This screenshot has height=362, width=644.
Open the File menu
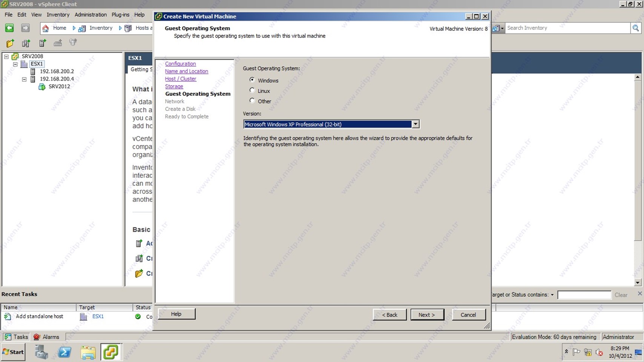click(x=8, y=15)
